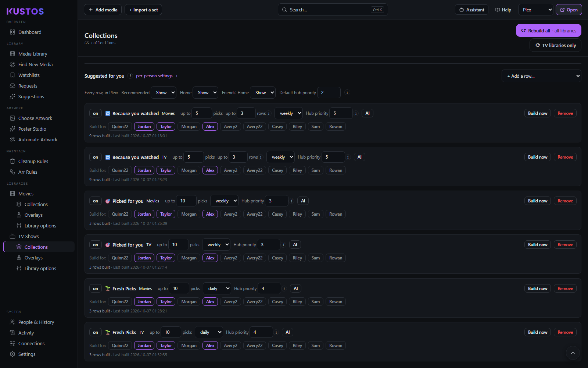Change weekly schedule for Because you watched Movies
Viewport: 588px width, 368px height.
pyautogui.click(x=288, y=113)
